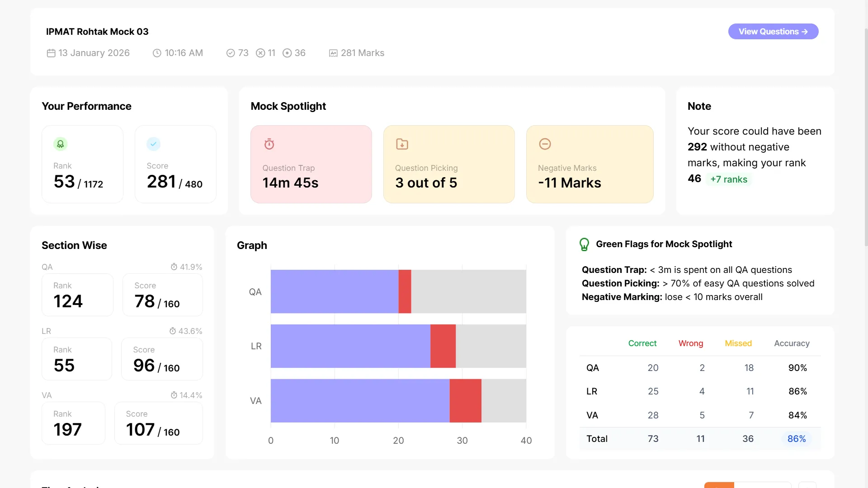Click the +7 ranks green badge
The height and width of the screenshot is (488, 868).
(x=729, y=179)
